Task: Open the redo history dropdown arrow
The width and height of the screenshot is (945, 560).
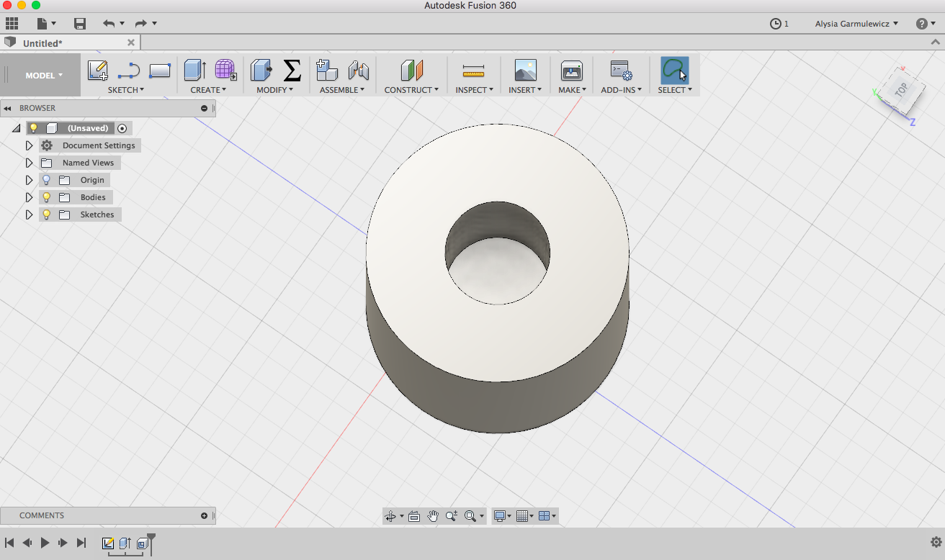Action: point(154,24)
